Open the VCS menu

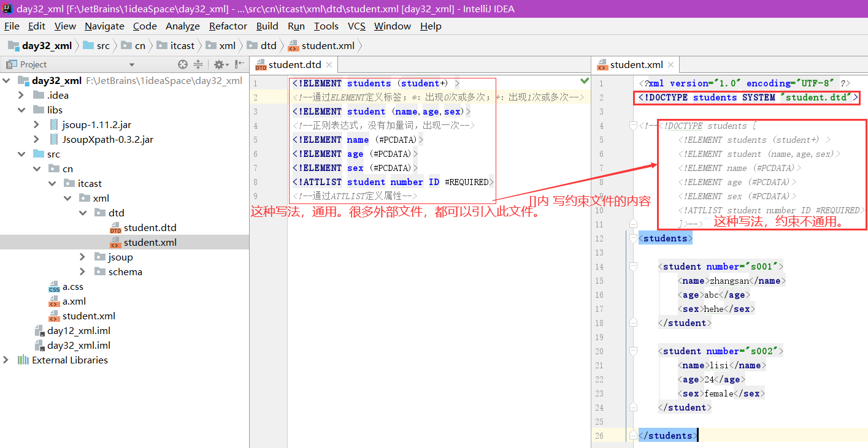(x=356, y=26)
